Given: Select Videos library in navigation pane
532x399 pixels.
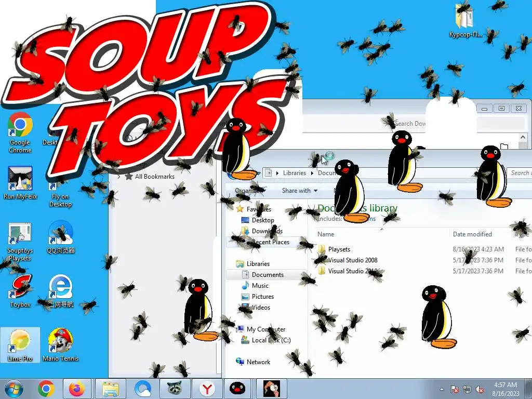Looking at the screenshot, I should [x=261, y=308].
